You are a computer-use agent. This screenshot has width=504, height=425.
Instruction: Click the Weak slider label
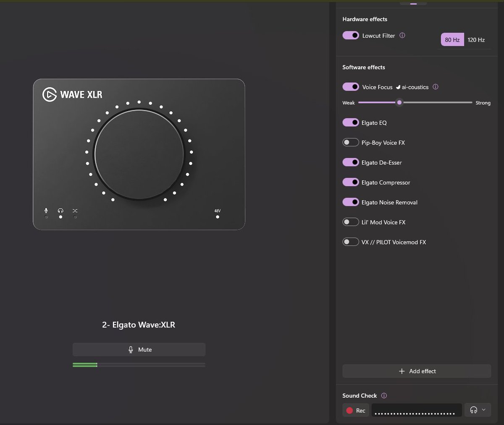(349, 103)
